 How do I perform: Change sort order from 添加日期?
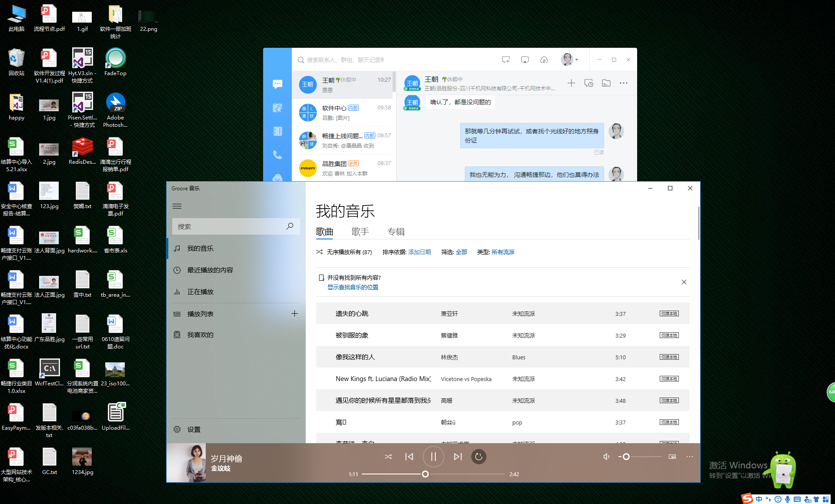point(419,252)
